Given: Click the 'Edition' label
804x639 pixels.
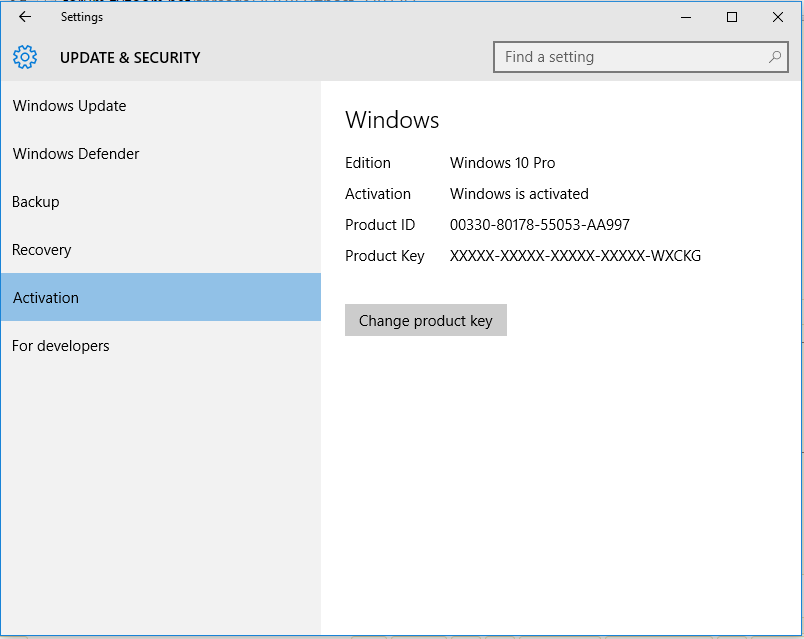Looking at the screenshot, I should (x=368, y=163).
